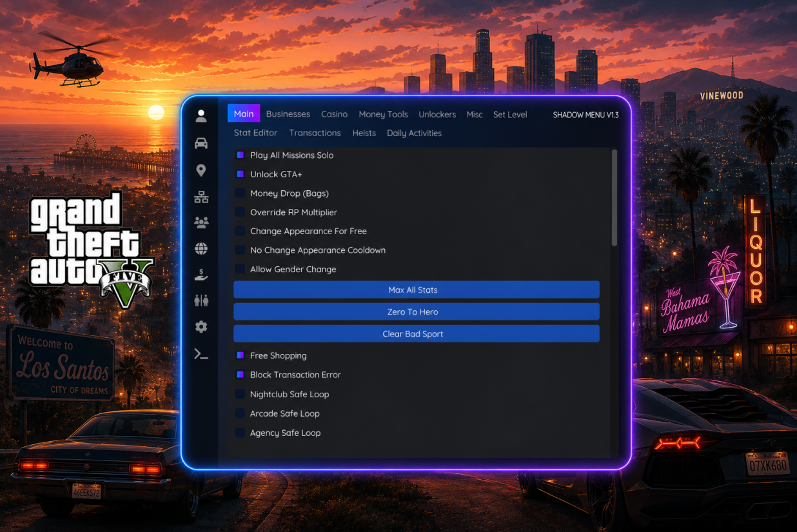Enable No Change Appearance Cooldown checkbox
This screenshot has height=532, width=797.
click(x=240, y=250)
